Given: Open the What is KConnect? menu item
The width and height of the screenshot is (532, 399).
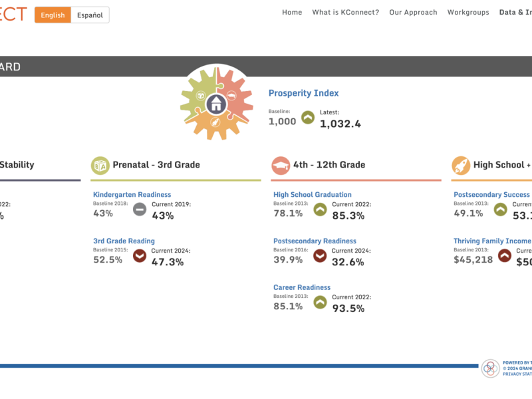Looking at the screenshot, I should coord(346,12).
